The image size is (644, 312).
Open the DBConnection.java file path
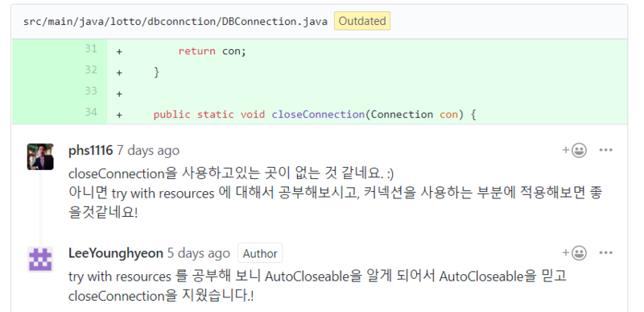(x=175, y=22)
